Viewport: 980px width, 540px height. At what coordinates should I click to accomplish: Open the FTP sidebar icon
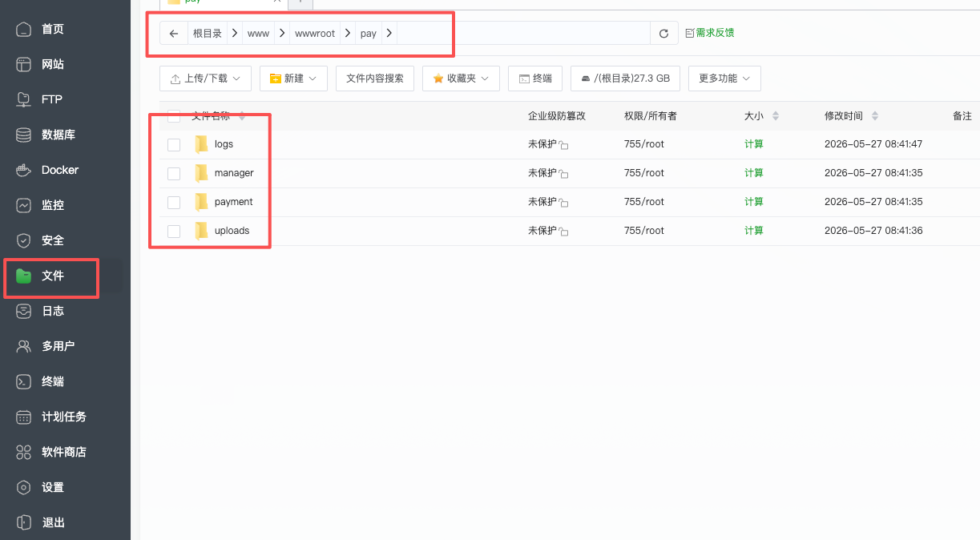[24, 99]
